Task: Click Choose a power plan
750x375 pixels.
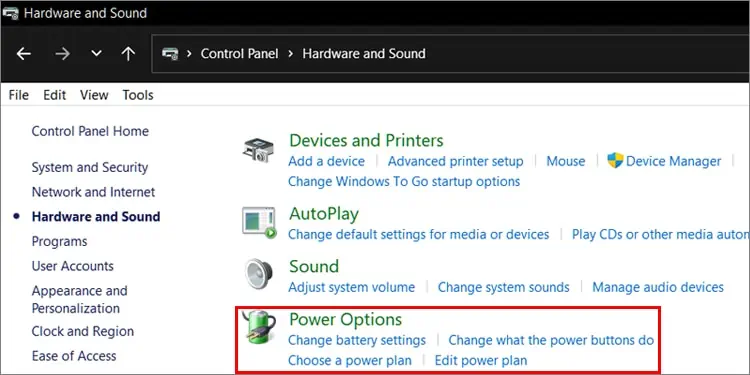Action: click(350, 361)
